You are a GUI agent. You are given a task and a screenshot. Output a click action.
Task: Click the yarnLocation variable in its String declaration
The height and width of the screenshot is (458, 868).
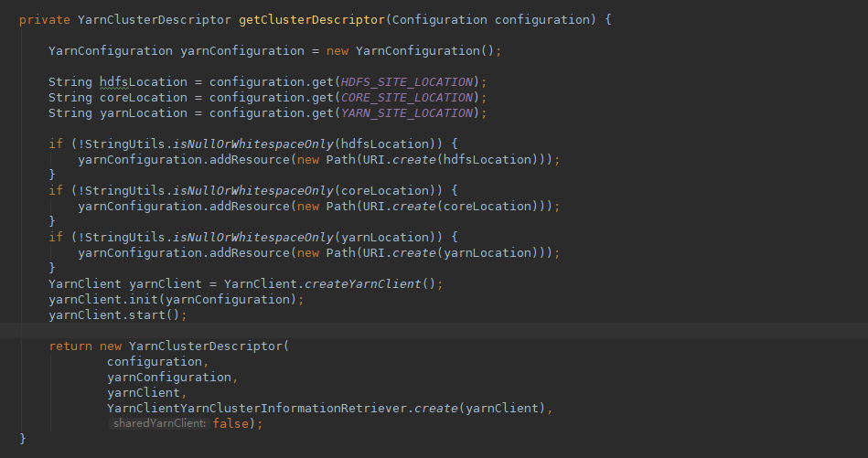tap(144, 112)
